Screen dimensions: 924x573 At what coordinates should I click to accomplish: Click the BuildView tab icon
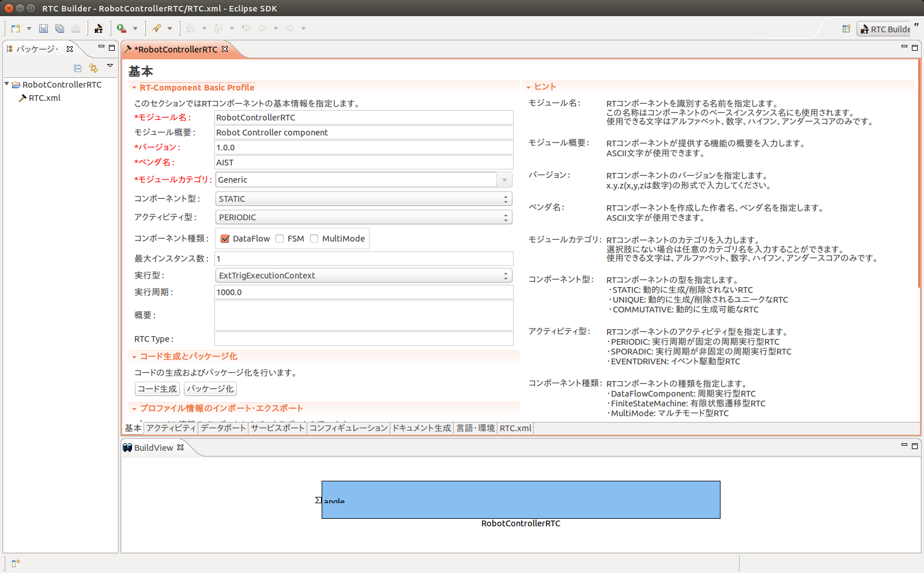point(127,447)
